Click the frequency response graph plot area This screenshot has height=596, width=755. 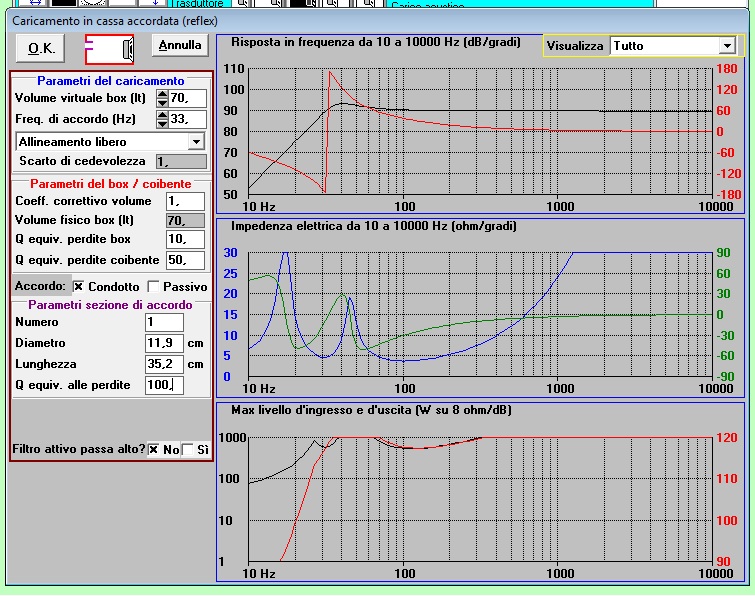480,131
